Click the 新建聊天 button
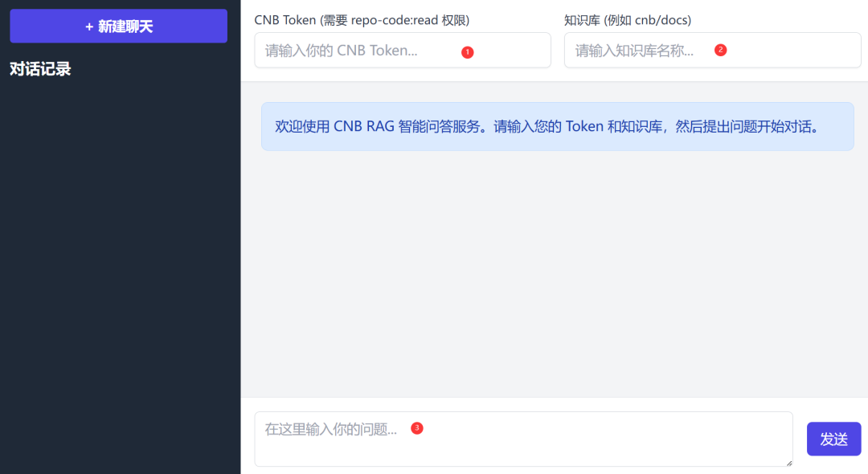868x474 pixels. [x=118, y=26]
